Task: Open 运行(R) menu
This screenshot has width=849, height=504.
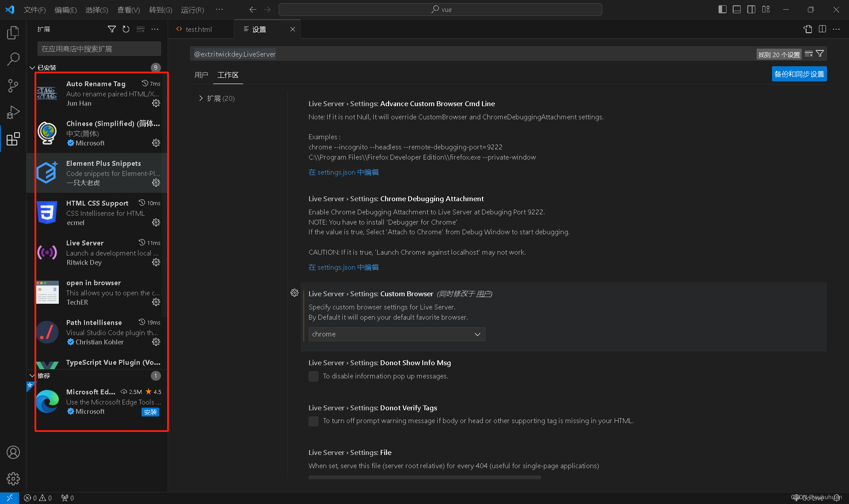Action: tap(192, 10)
